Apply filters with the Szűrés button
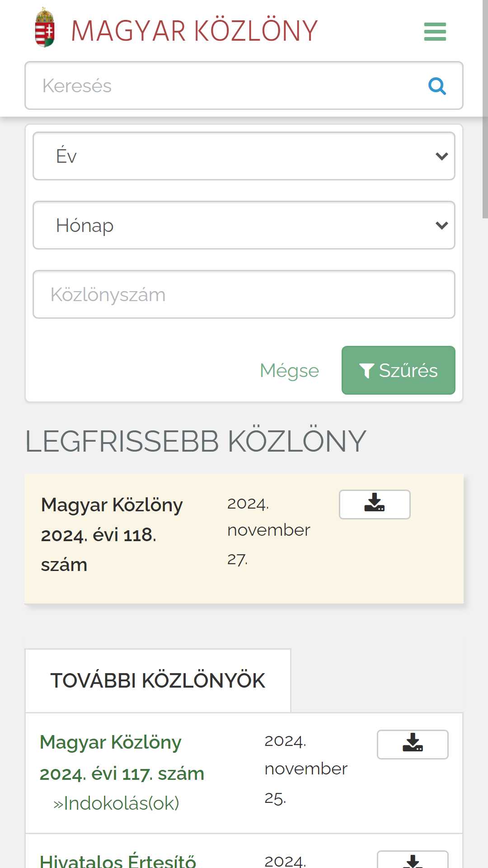The width and height of the screenshot is (488, 868). [398, 370]
